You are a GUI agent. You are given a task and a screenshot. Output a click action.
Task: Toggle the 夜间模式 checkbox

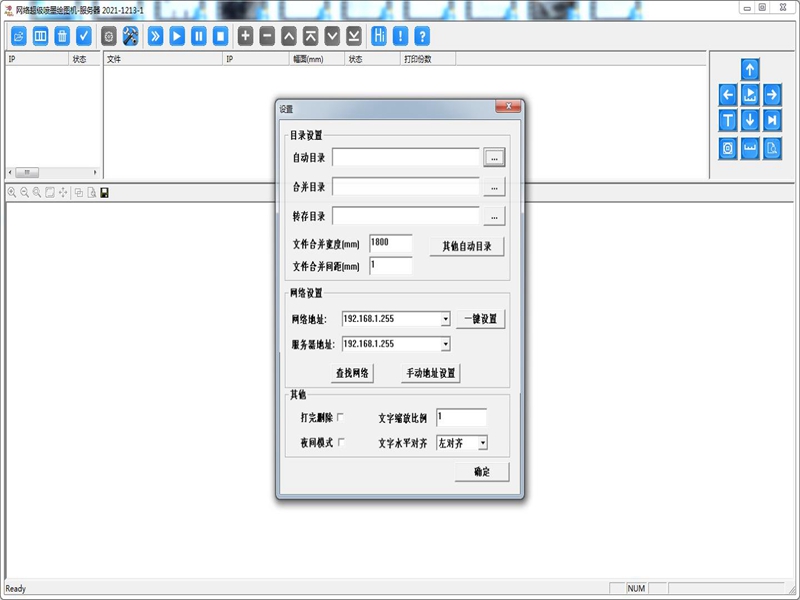[x=340, y=442]
